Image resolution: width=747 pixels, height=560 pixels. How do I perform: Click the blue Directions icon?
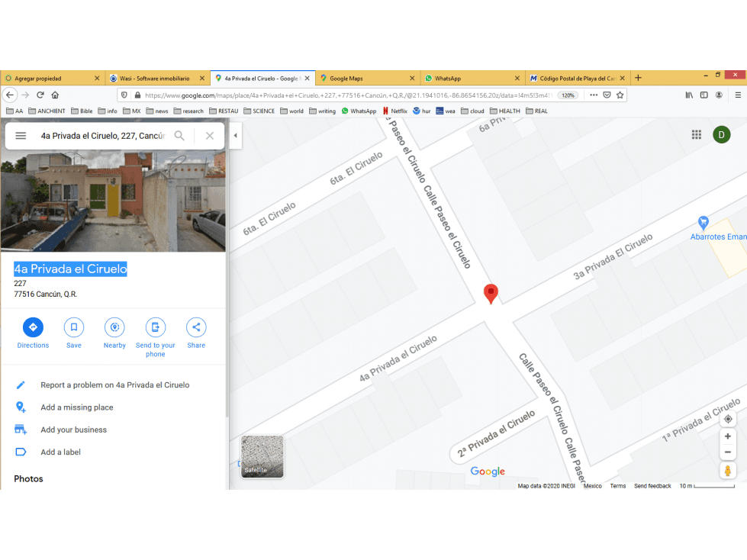tap(33, 327)
